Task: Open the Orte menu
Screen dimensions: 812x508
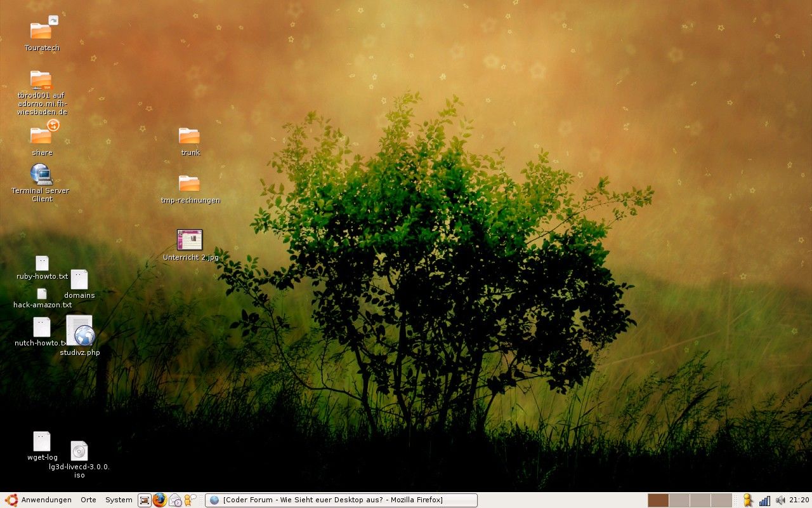Action: [x=88, y=500]
